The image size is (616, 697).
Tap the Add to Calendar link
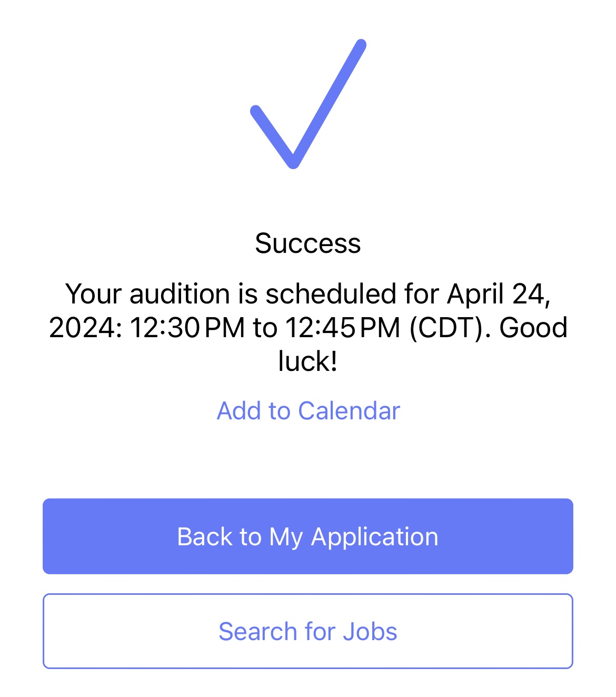(x=309, y=411)
